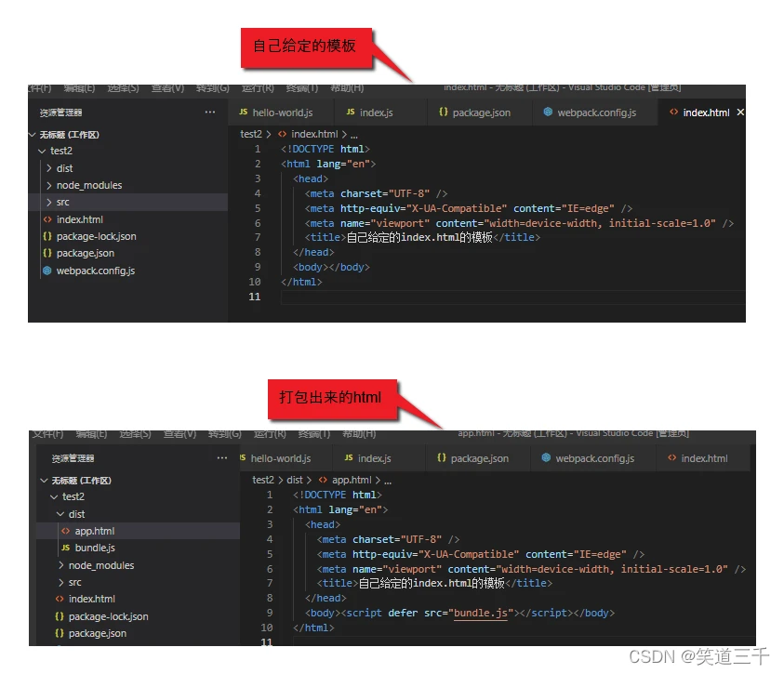Click index.html file icon in bottom explorer tree

coord(60,599)
